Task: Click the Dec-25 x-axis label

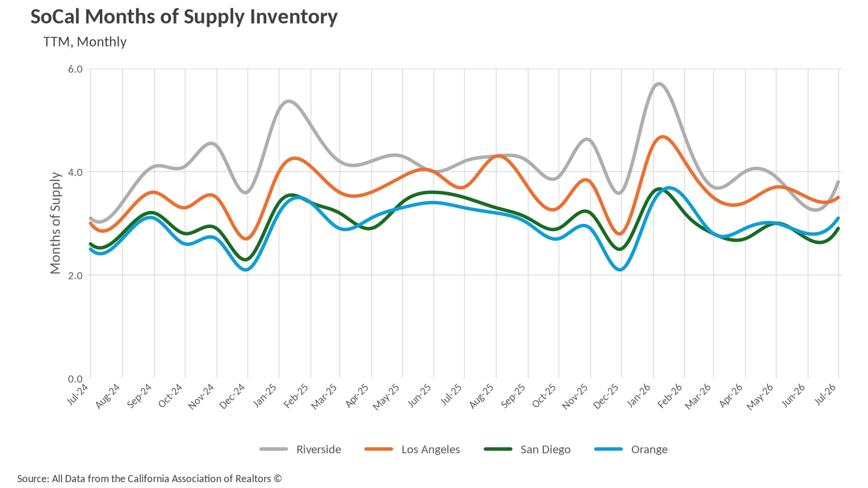Action: pos(607,396)
